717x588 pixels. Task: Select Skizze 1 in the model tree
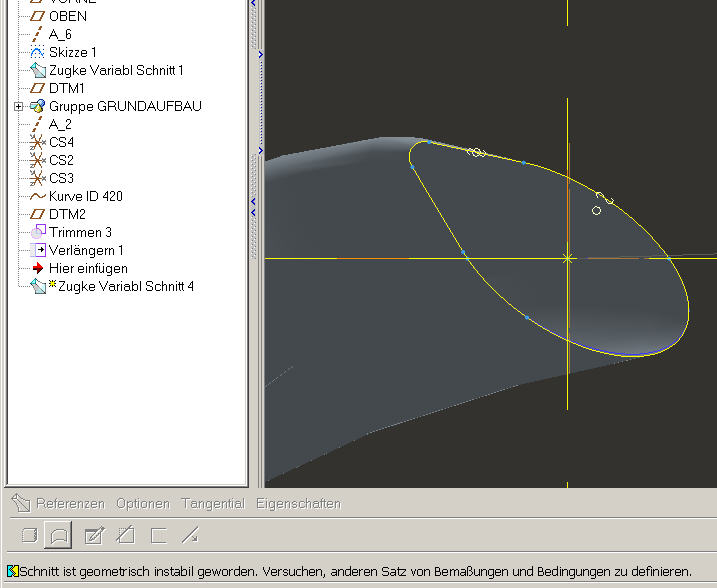73,52
